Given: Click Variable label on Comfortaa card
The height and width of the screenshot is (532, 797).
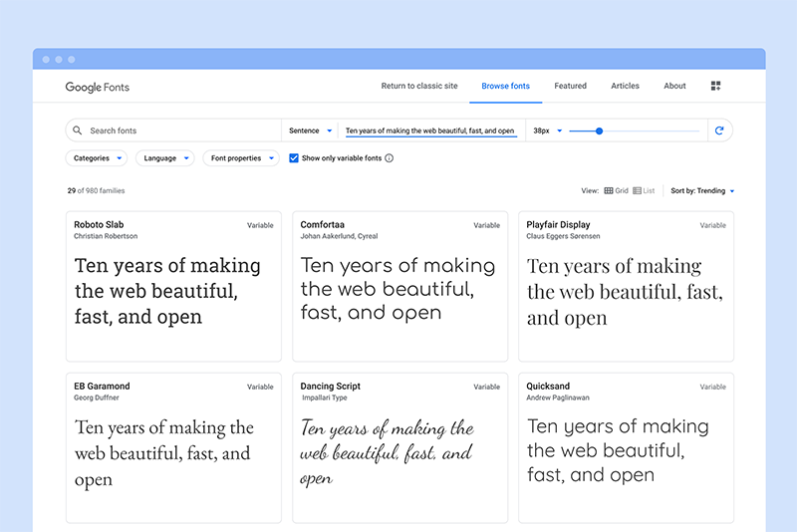Looking at the screenshot, I should coord(486,225).
